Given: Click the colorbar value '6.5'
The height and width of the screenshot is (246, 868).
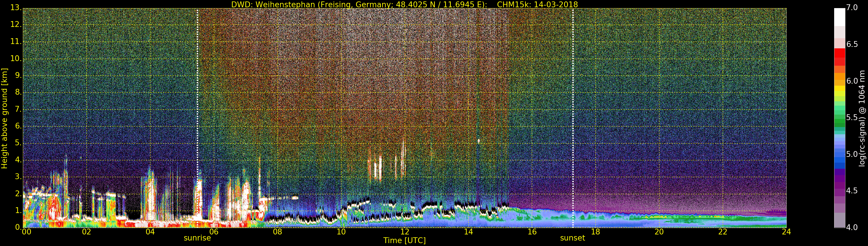Looking at the screenshot, I should click(852, 45).
